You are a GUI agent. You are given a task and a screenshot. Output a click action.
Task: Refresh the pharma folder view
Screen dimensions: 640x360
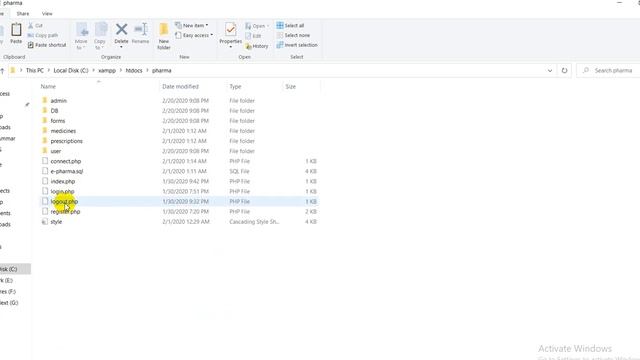[x=564, y=71]
